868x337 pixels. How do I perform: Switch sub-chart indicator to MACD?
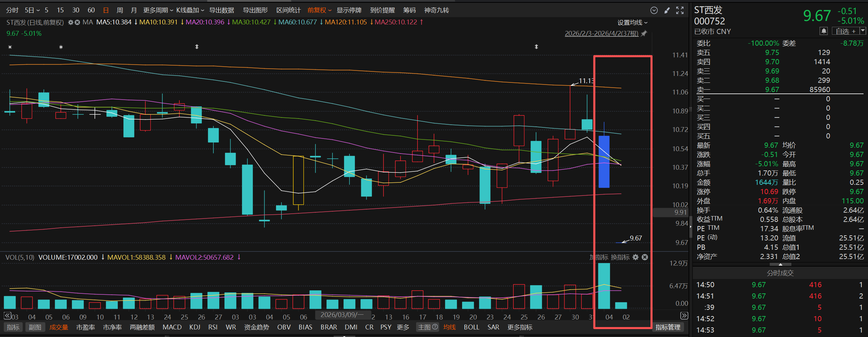click(x=172, y=327)
